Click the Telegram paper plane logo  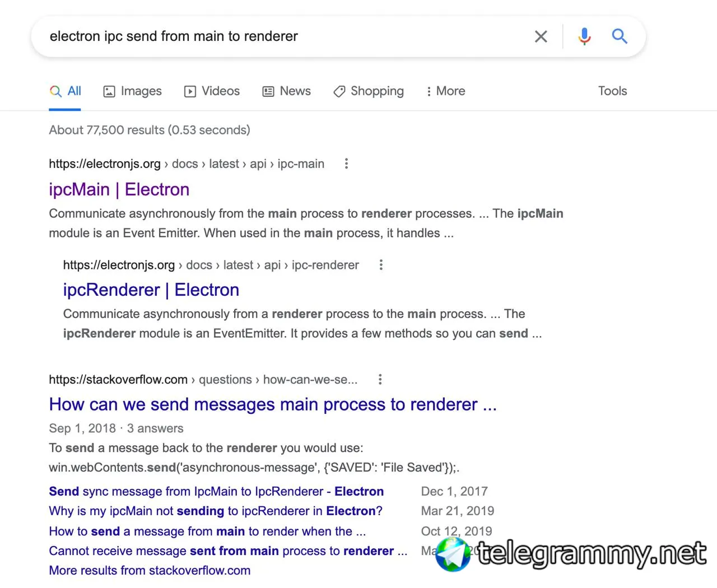(x=453, y=554)
